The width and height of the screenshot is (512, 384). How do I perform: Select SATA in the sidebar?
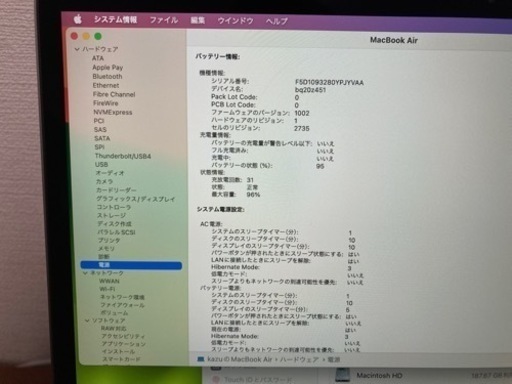[x=102, y=138]
